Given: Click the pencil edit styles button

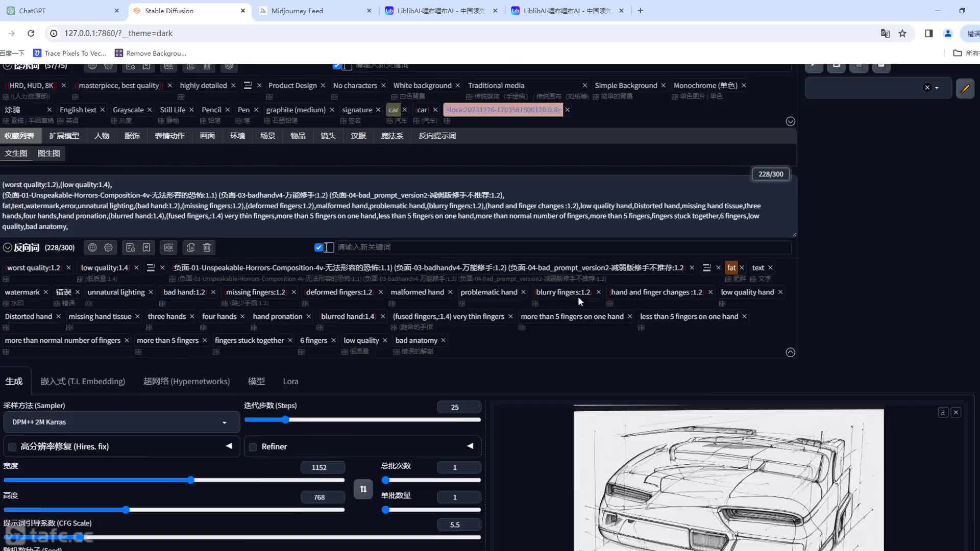Looking at the screenshot, I should point(965,88).
